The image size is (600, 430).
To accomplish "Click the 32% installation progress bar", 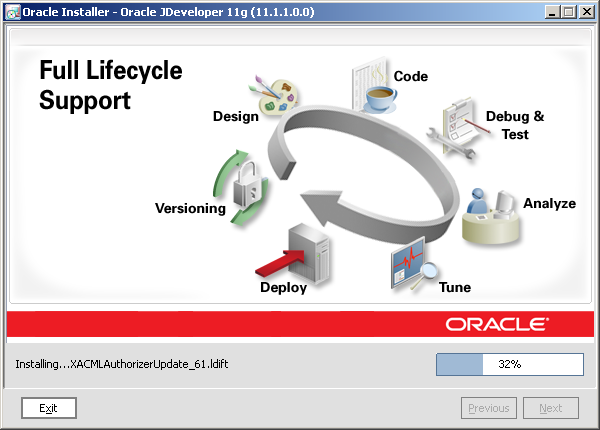I will point(510,364).
